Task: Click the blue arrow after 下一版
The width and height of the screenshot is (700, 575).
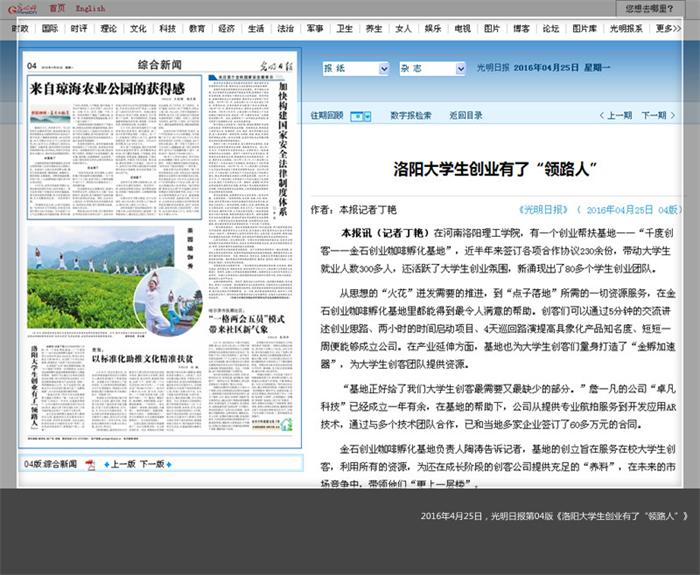Action: [169, 465]
